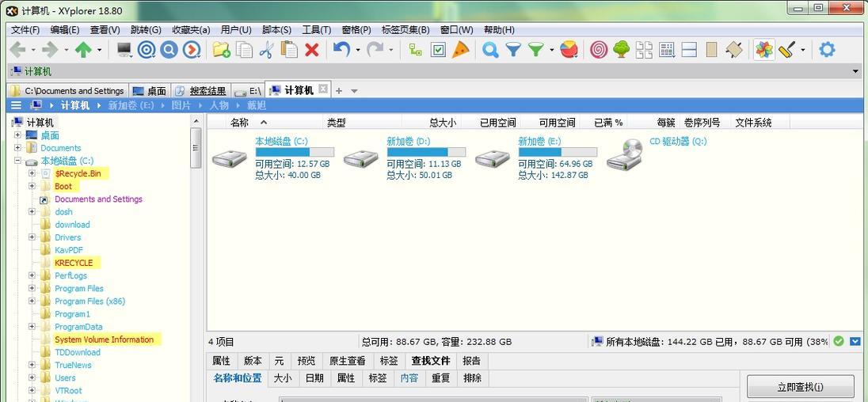The height and width of the screenshot is (402, 868).
Task: Click the details view grid icon
Action: coord(667,50)
